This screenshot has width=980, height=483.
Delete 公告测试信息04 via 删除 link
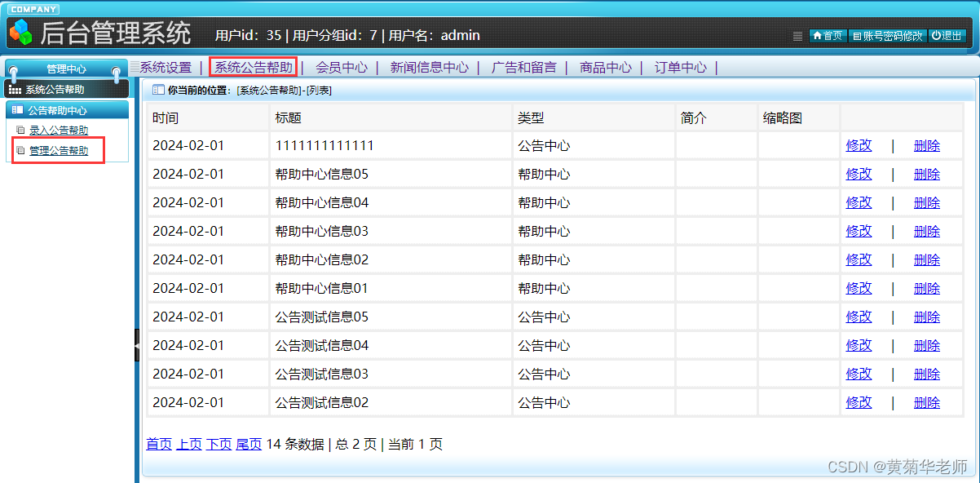(927, 346)
